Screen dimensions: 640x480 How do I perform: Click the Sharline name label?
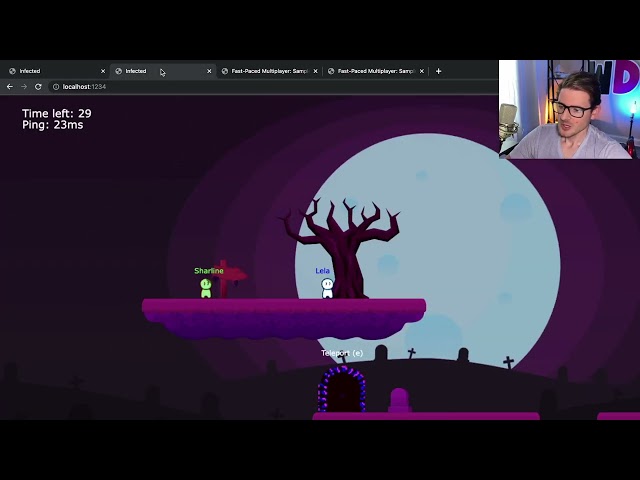pyautogui.click(x=209, y=271)
